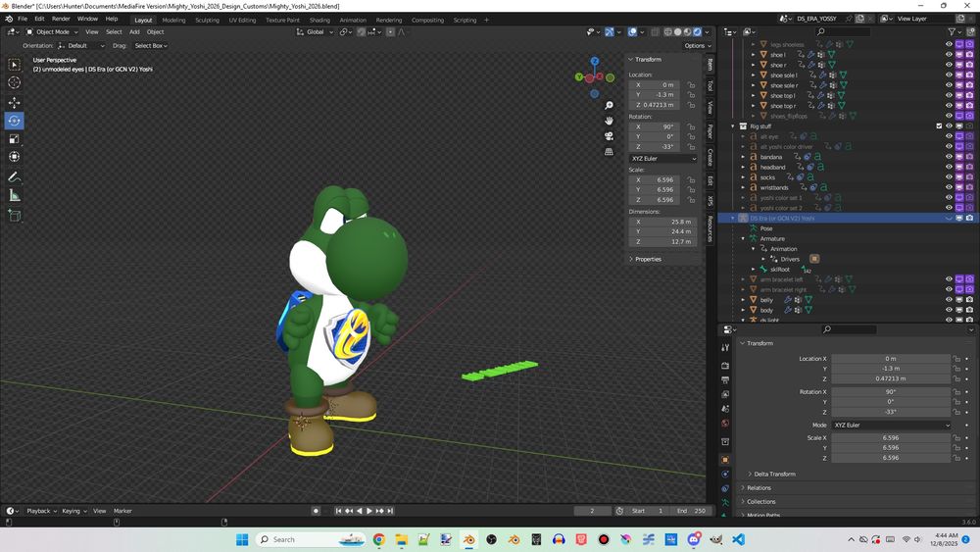980x552 pixels.
Task: Switch to the Sculpting workspace tab
Action: click(x=207, y=20)
